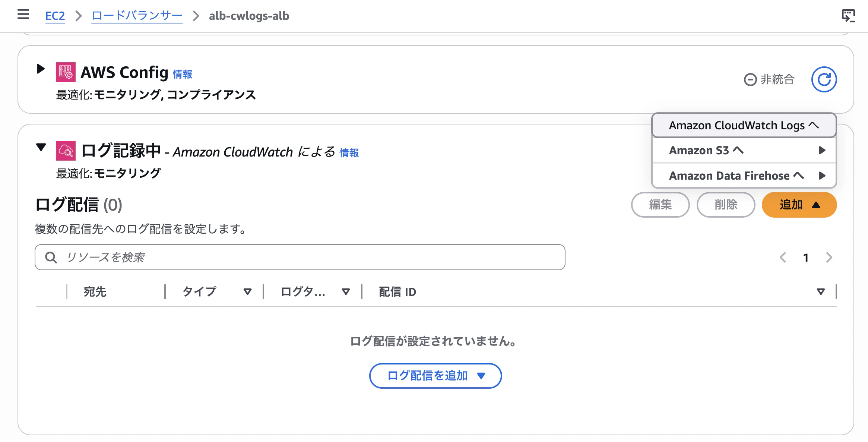The width and height of the screenshot is (868, 442).
Task: Go to the next page arrow
Action: pos(829,258)
